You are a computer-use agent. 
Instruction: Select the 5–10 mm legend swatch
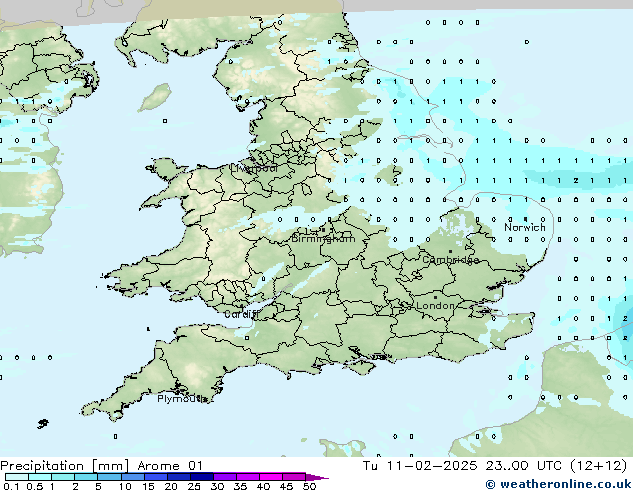click(109, 477)
